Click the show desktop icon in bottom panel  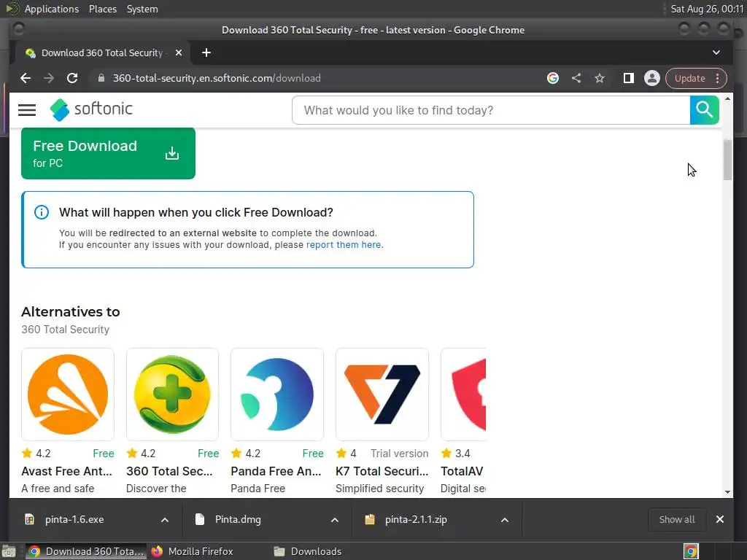pos(9,551)
